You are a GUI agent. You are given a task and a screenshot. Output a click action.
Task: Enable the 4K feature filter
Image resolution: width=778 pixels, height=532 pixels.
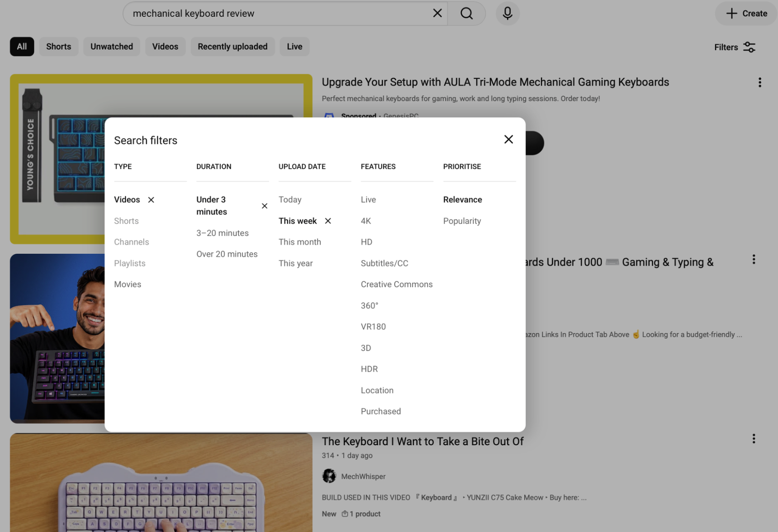[x=365, y=221]
